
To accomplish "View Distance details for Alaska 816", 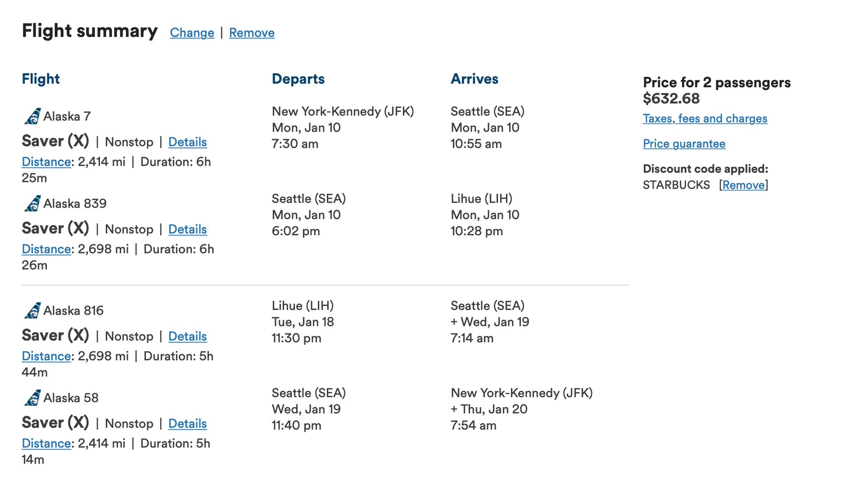I will (x=46, y=356).
